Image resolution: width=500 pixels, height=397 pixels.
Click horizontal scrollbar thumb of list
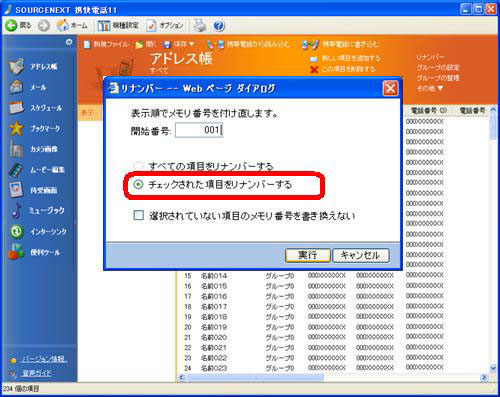[x=255, y=377]
